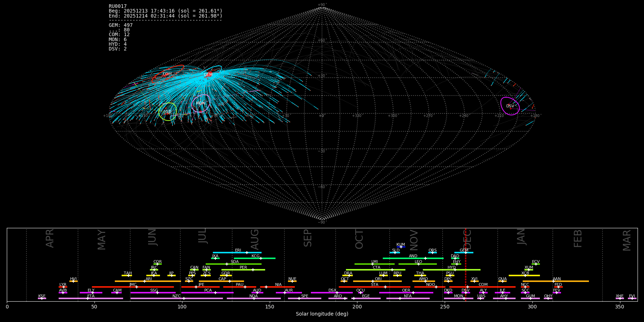Click the DSV radiant label on sky map
Image resolution: width=644 pixels, height=322 pixels.
click(x=510, y=106)
